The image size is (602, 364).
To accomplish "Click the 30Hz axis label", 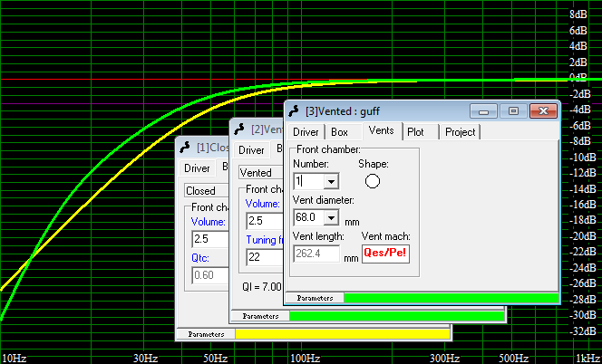I will tap(145, 359).
